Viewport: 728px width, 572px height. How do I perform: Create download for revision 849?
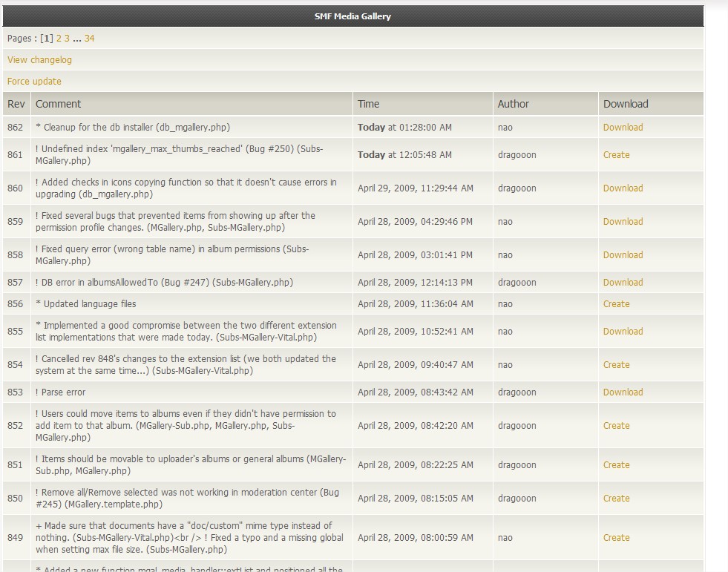tap(617, 538)
